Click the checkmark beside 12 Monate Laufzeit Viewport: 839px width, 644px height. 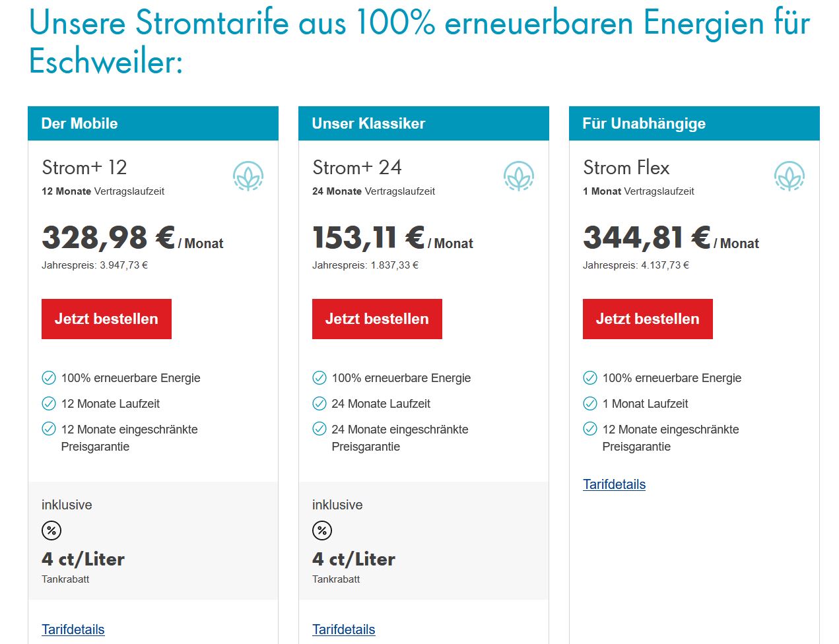pos(49,403)
